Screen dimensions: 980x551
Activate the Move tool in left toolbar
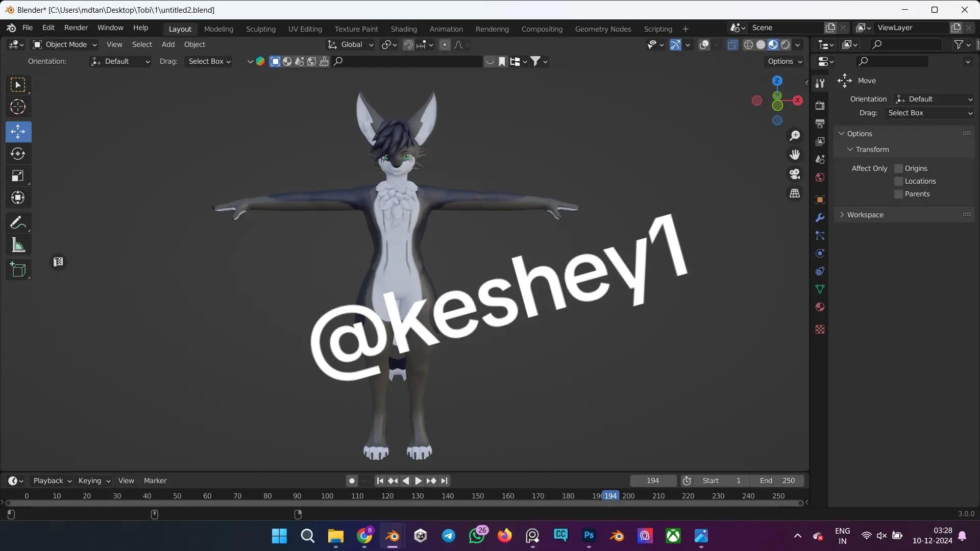coord(18,132)
